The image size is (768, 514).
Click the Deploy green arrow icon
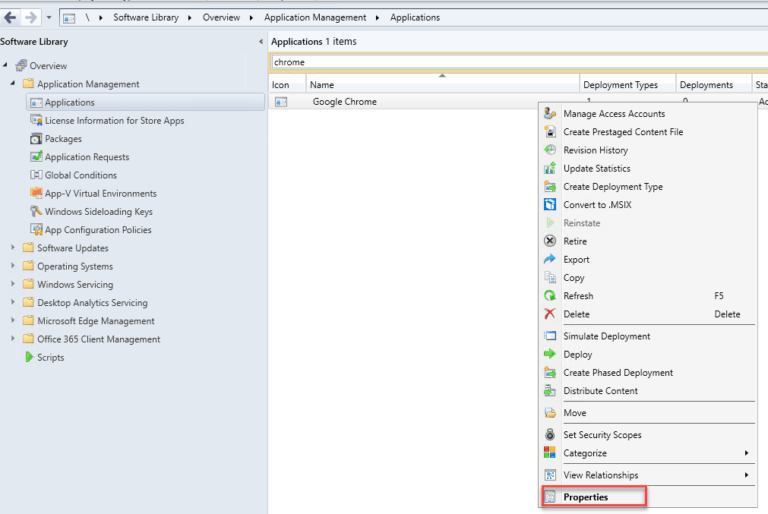tap(550, 354)
